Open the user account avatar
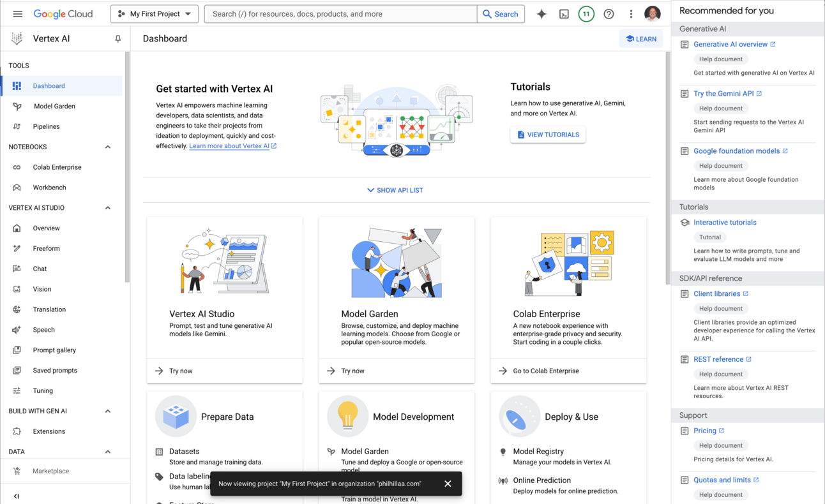Viewport: 825px width, 504px height. [652, 14]
